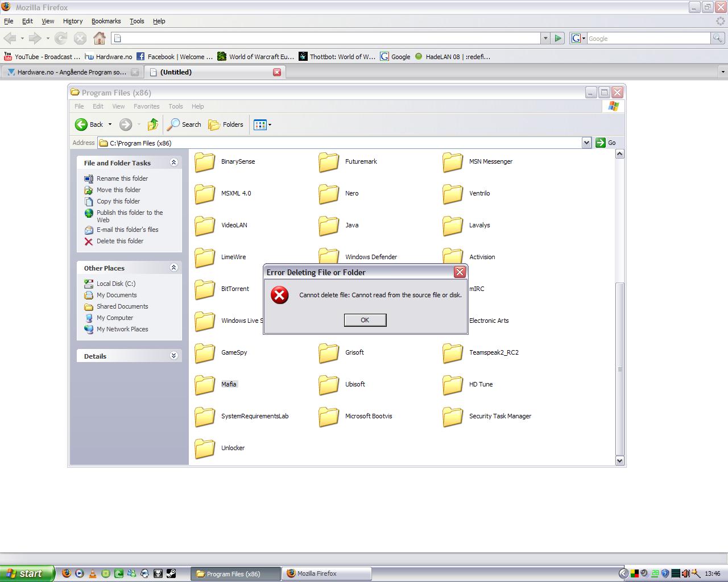The height and width of the screenshot is (582, 728).
Task: Click the magnifier icon in Firefox's search box
Action: coord(718,38)
